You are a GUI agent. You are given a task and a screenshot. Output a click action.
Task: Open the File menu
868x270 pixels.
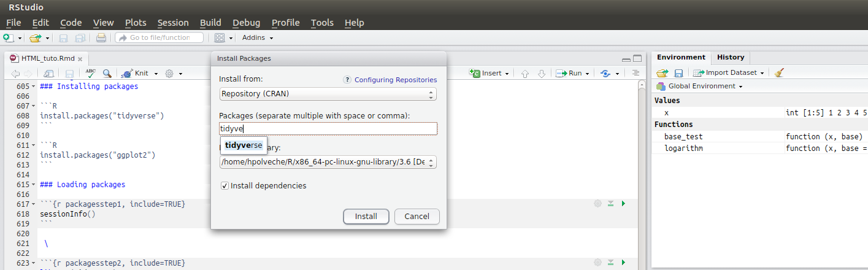coord(13,23)
